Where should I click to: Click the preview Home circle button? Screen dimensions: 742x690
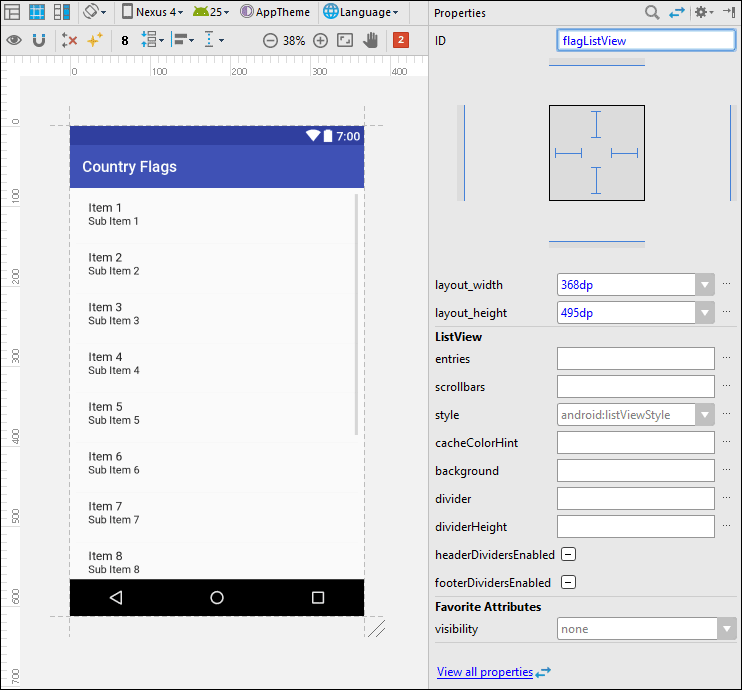(217, 598)
